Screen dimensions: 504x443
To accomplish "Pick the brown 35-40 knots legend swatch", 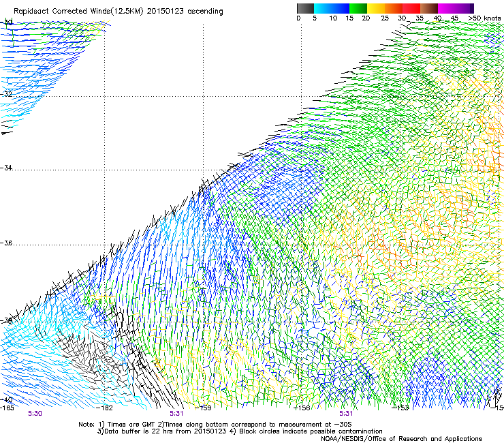I will [x=429, y=8].
